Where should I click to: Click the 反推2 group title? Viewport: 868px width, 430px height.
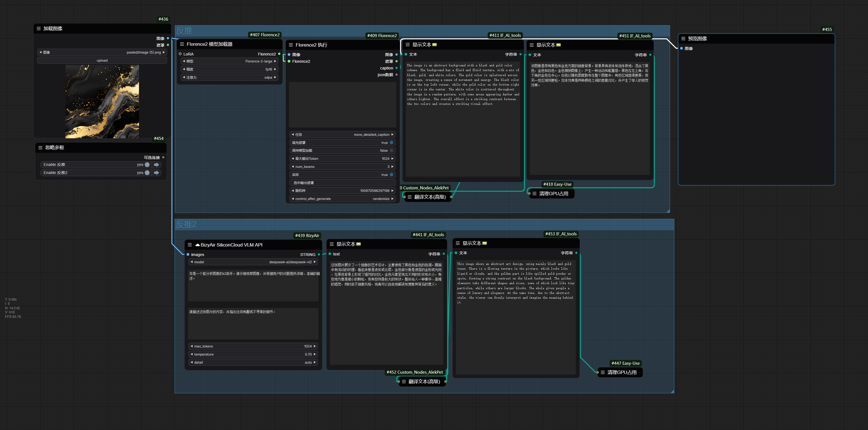[186, 224]
